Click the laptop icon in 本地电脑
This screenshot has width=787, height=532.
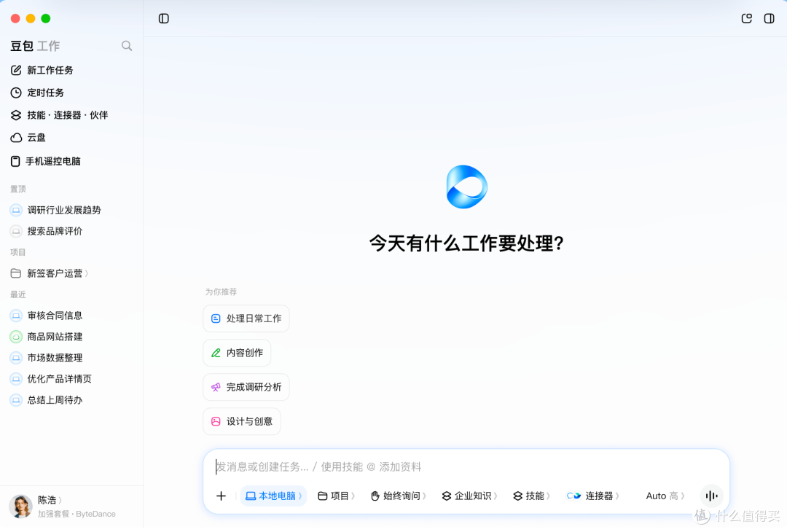tap(251, 496)
